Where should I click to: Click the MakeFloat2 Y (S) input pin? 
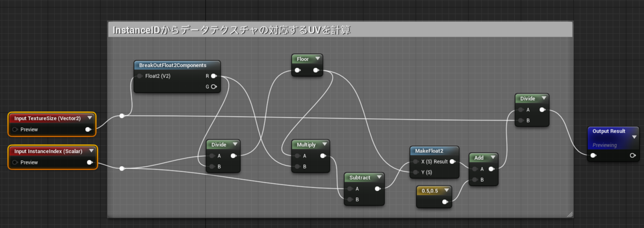click(x=415, y=172)
